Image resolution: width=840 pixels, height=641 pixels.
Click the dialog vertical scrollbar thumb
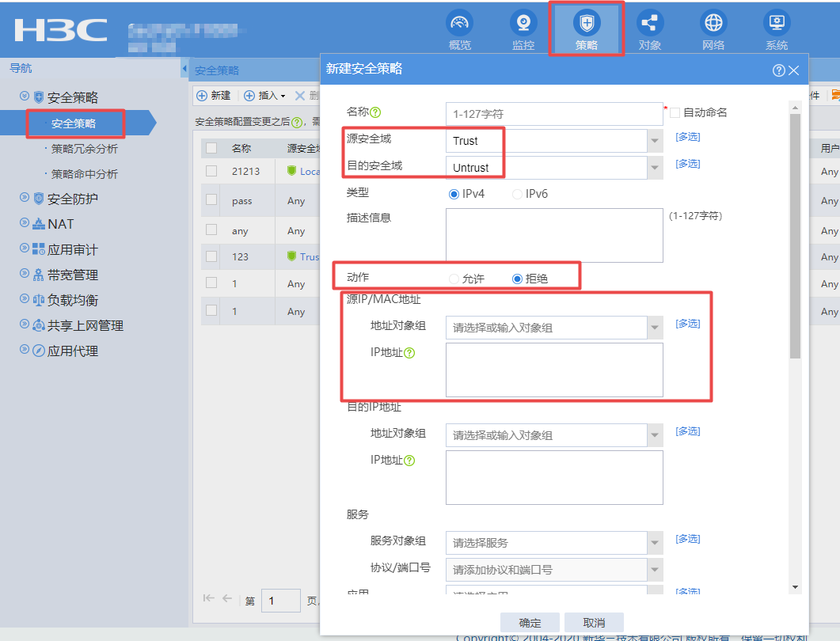(x=795, y=236)
